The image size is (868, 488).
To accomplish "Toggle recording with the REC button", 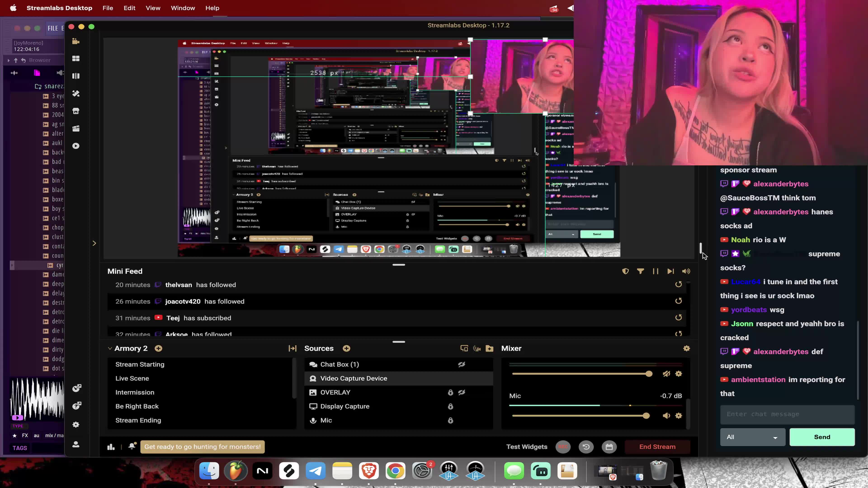I will pyautogui.click(x=563, y=447).
